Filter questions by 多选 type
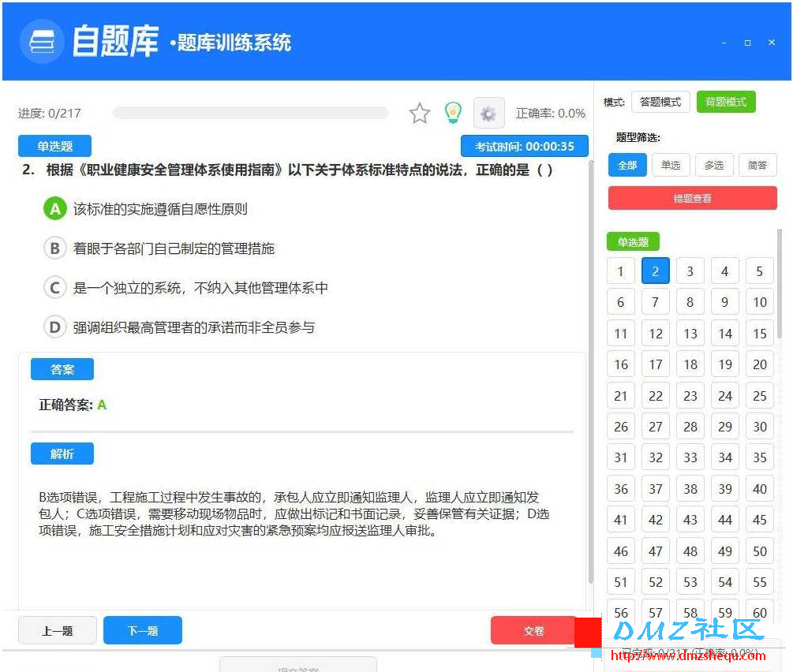The image size is (793, 672). pyautogui.click(x=714, y=166)
